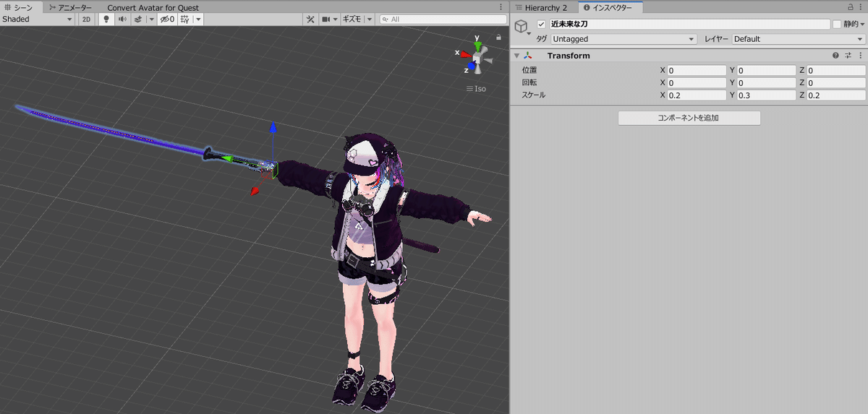
Task: Click the scene search field
Action: (x=443, y=20)
